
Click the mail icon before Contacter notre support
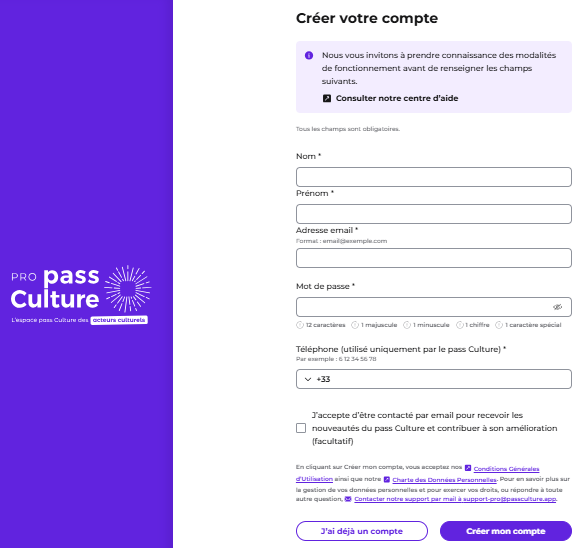[x=348, y=499]
